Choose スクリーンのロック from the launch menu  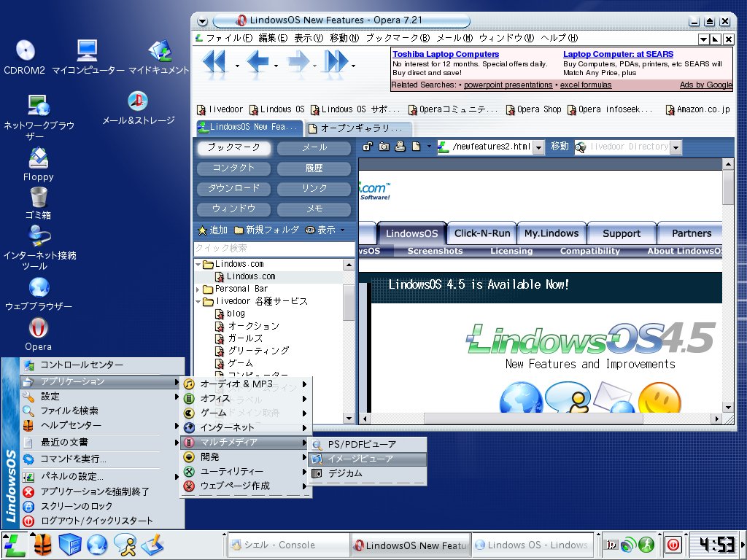click(102, 506)
